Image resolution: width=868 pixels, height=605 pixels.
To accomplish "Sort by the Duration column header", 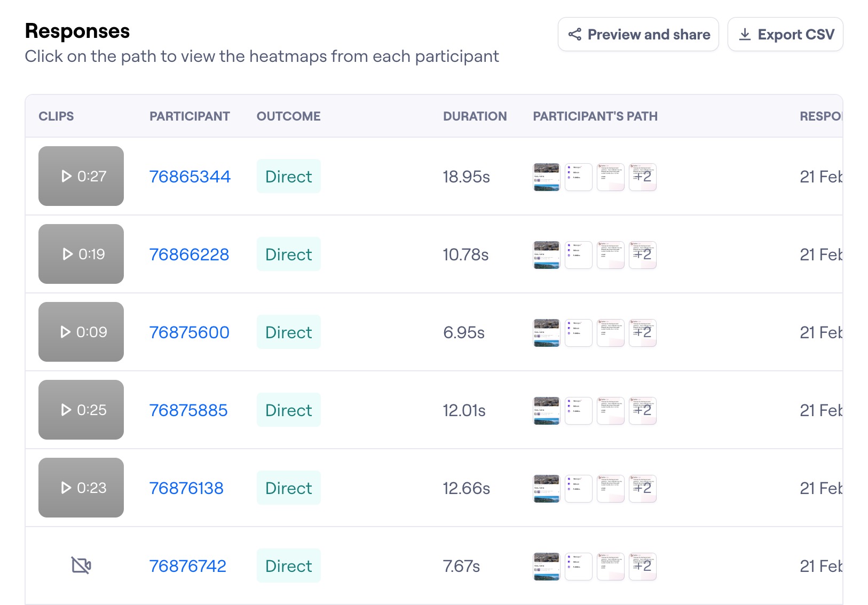I will tap(475, 116).
